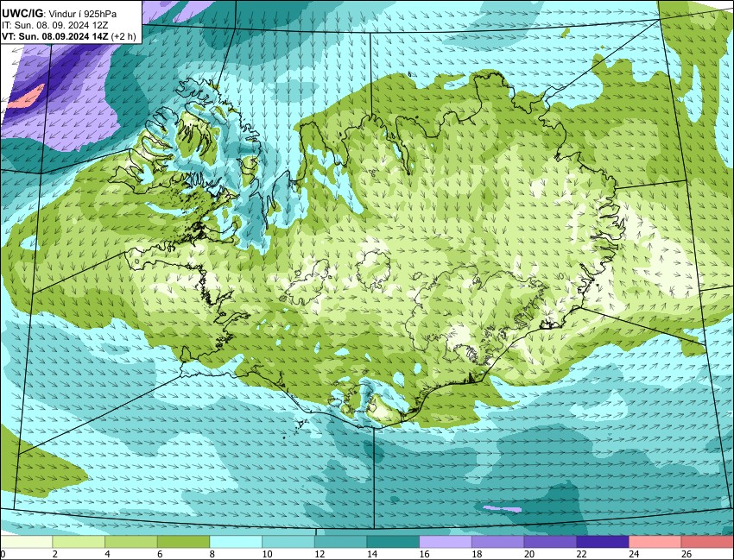
Task: Click the 8–10 m/s pale cyan legend swatch
Action: [x=236, y=542]
